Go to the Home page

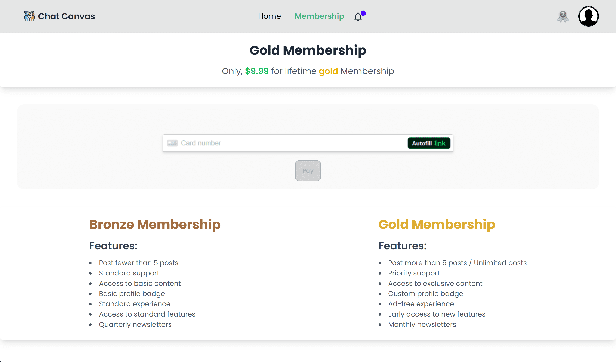[x=269, y=16]
